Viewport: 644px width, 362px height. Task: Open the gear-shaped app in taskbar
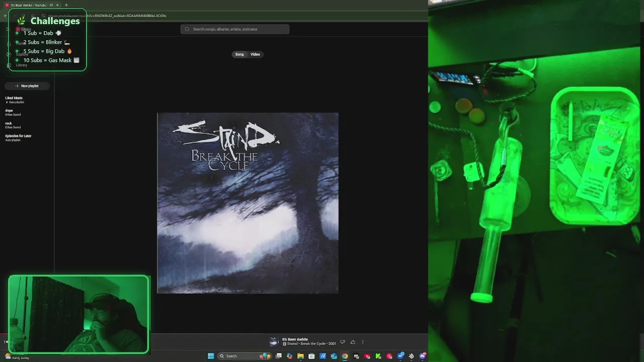click(411, 356)
